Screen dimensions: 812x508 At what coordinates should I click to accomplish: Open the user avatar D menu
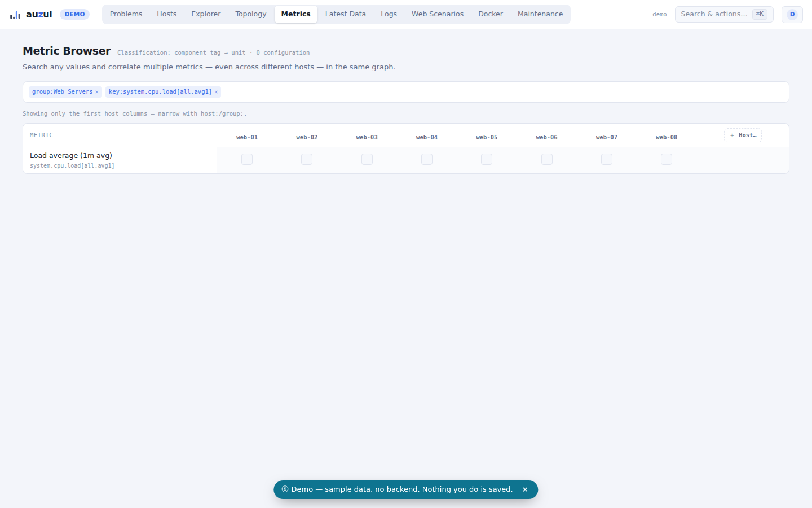tap(792, 14)
